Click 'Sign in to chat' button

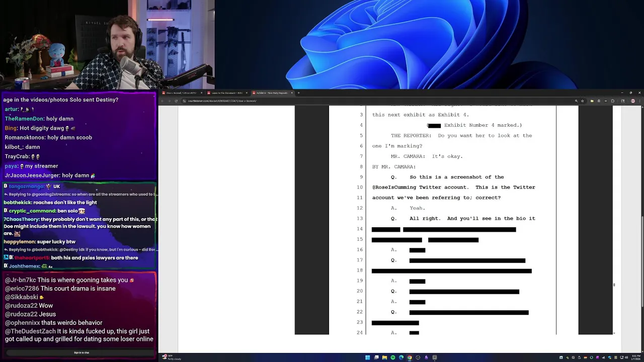82,352
